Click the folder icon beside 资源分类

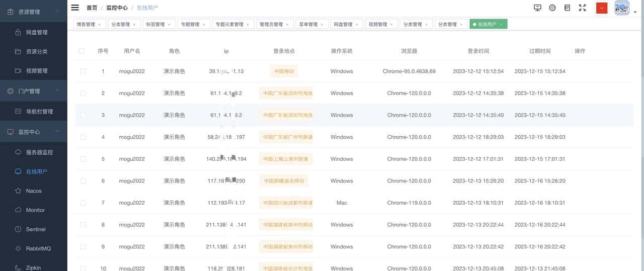[18, 51]
